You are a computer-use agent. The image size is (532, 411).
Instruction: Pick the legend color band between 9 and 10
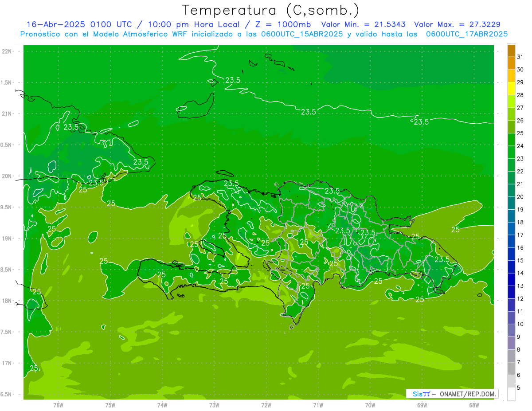[511, 330]
